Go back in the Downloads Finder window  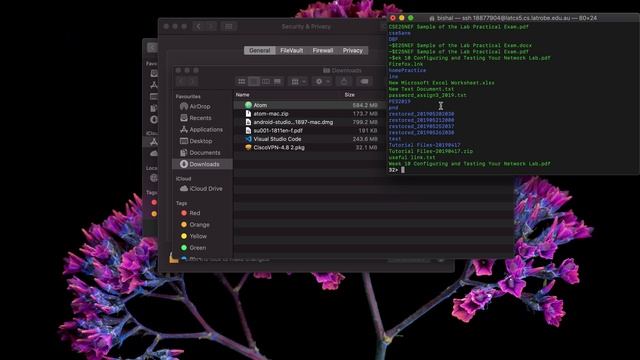pyautogui.click(x=182, y=82)
